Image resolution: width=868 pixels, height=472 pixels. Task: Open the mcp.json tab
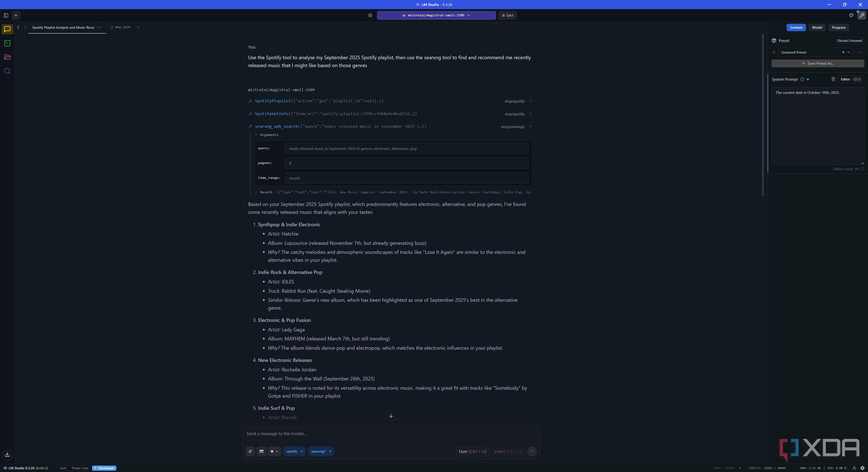click(122, 27)
